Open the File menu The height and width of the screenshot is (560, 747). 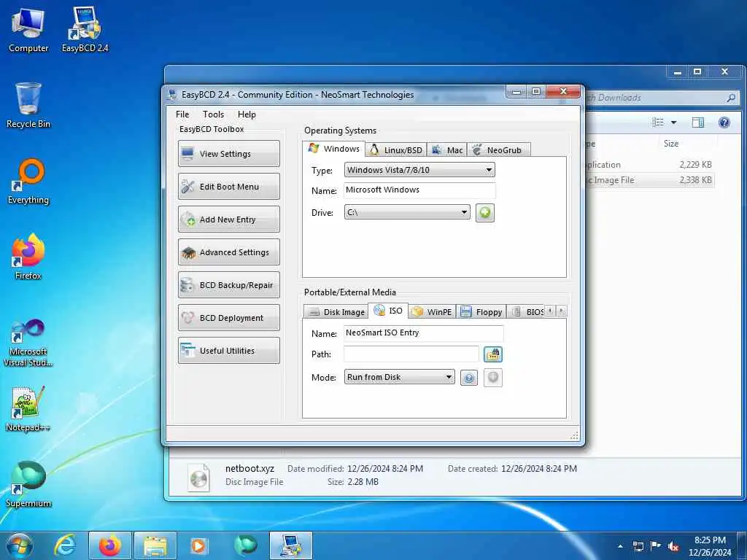point(182,114)
